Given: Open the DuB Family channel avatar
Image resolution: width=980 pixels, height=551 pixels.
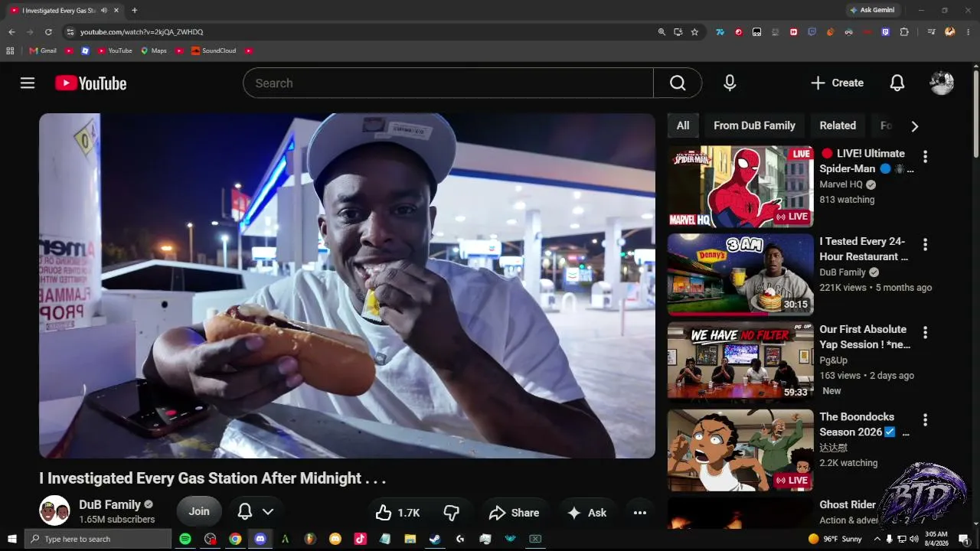Looking at the screenshot, I should 54,510.
